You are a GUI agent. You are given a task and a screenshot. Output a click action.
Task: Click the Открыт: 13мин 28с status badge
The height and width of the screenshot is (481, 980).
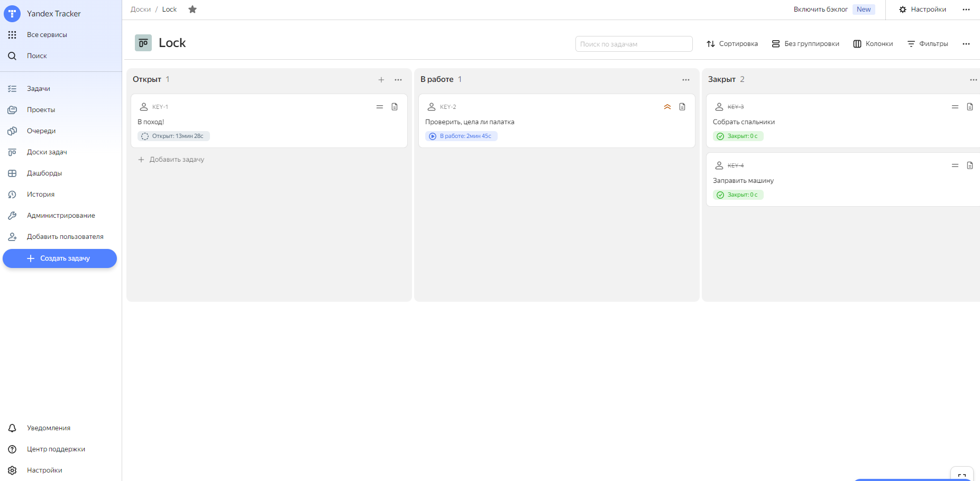(x=174, y=136)
